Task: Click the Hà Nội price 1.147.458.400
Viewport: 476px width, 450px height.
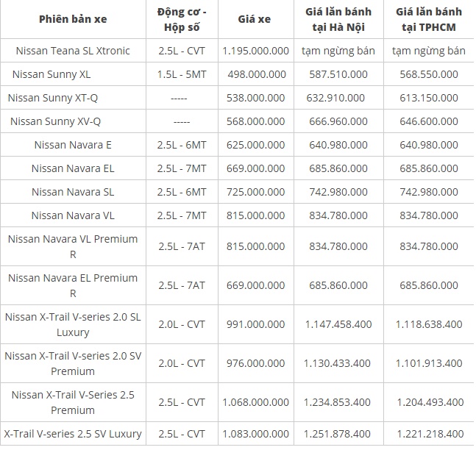Action: click(338, 324)
